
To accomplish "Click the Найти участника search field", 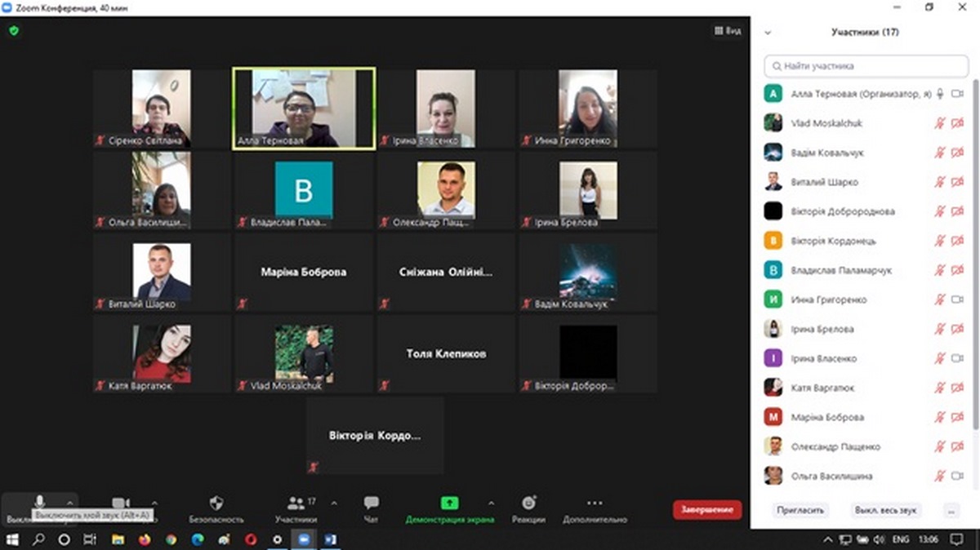I will pos(866,66).
